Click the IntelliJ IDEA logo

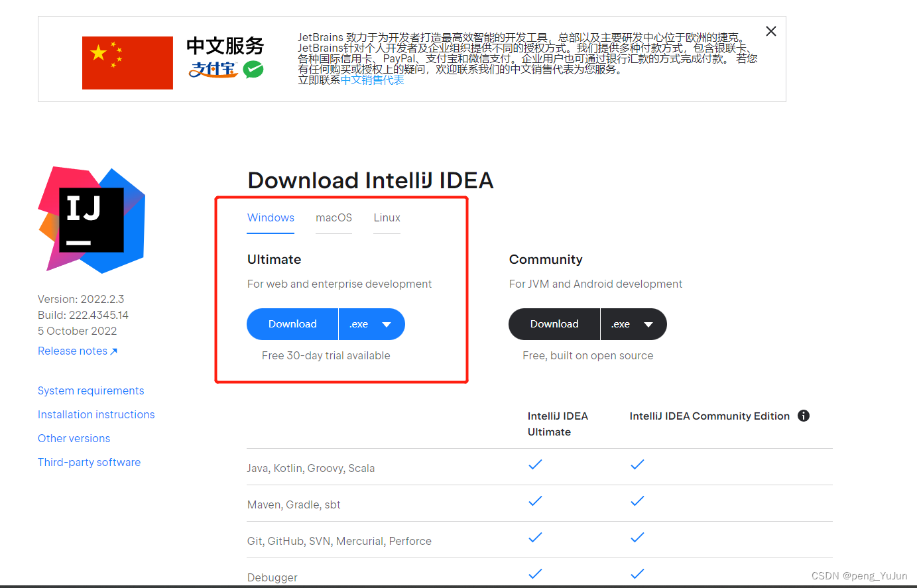[x=92, y=219]
